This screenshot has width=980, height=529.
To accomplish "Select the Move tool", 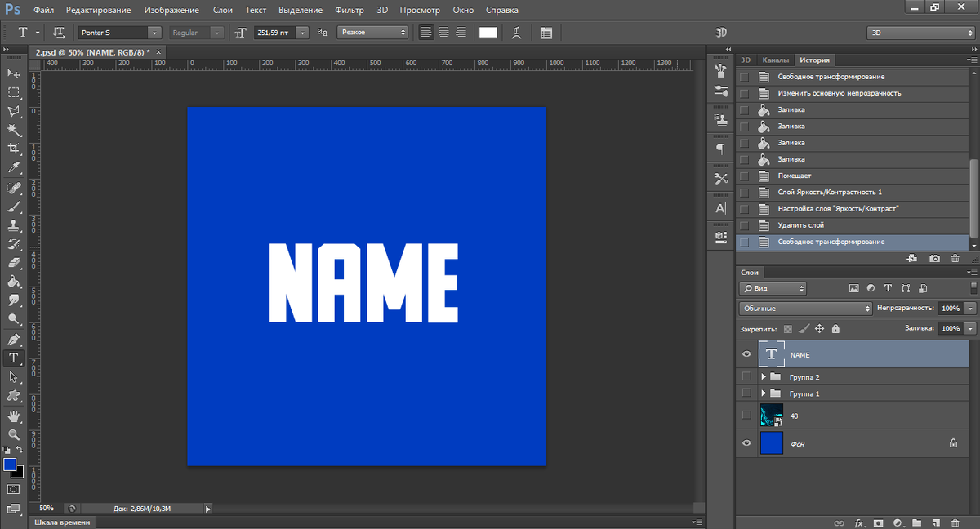I will [14, 73].
